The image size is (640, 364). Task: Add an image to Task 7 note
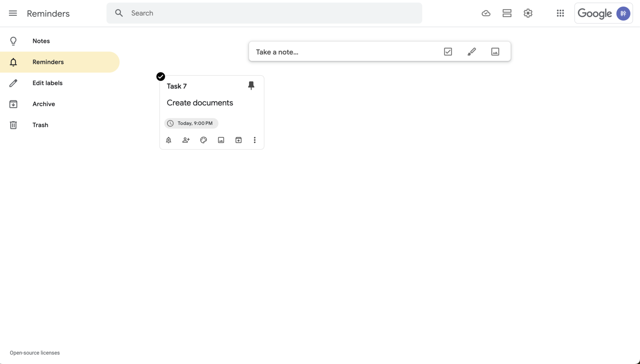[x=221, y=140]
